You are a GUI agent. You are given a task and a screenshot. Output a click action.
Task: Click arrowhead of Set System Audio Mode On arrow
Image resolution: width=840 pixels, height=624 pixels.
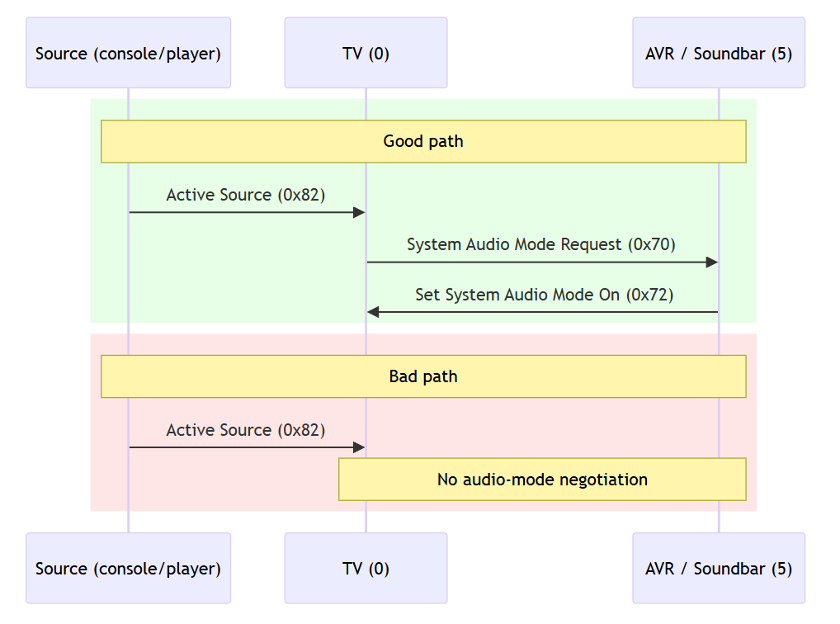[x=373, y=312]
